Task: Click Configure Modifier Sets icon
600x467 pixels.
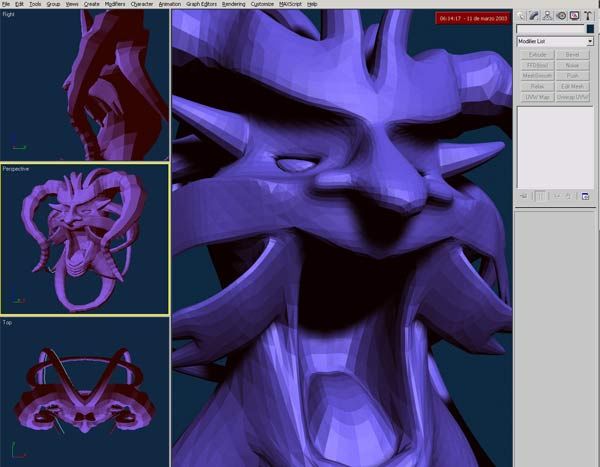Action: pyautogui.click(x=585, y=196)
